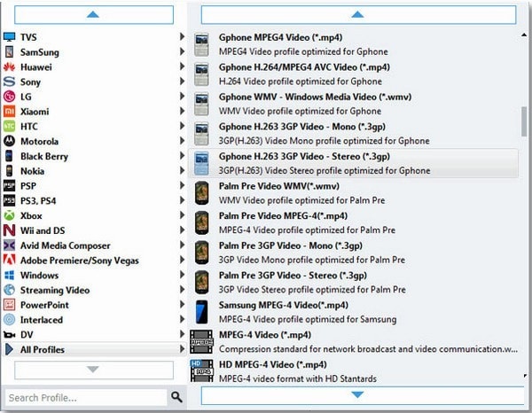Image resolution: width=532 pixels, height=413 pixels.
Task: Select Gphone H.263 3GP Video - Stereo profile
Action: pos(353,163)
